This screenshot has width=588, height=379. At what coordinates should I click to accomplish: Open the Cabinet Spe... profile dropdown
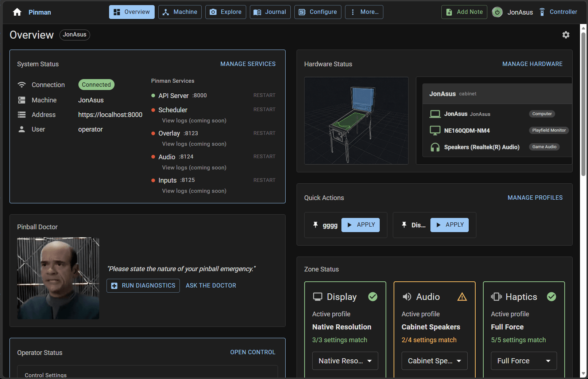(x=434, y=361)
